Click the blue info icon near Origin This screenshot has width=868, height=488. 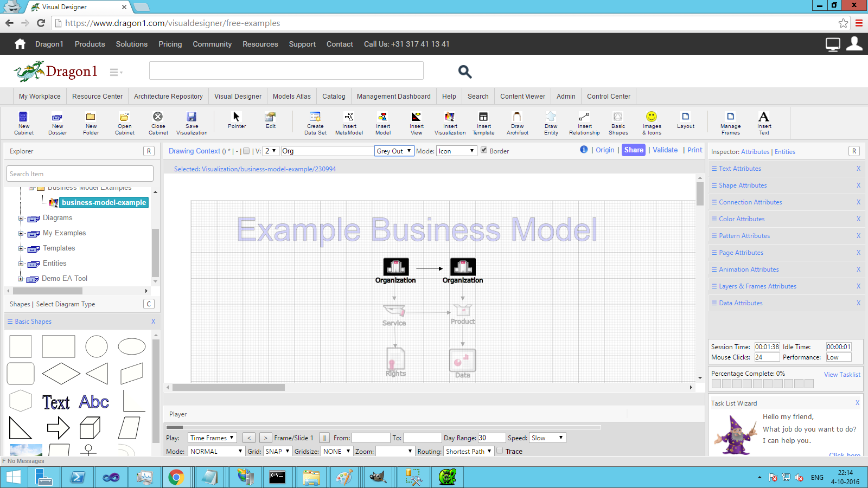(584, 150)
